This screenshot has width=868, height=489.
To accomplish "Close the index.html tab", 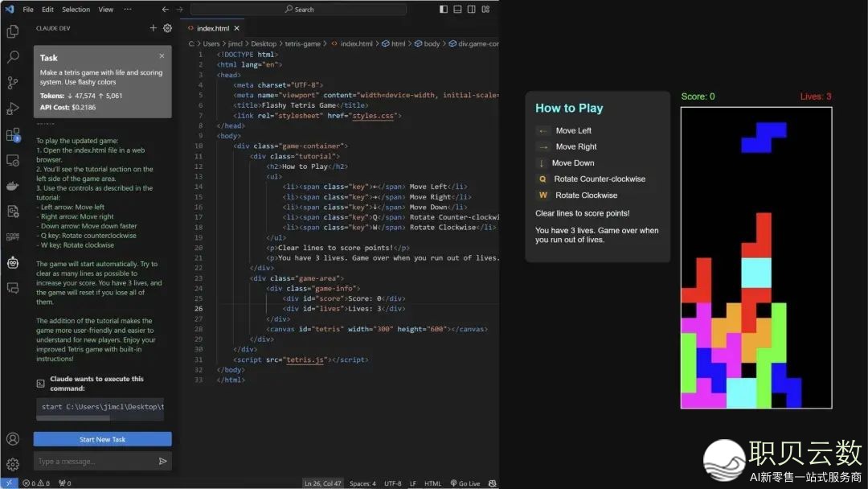I will point(236,28).
